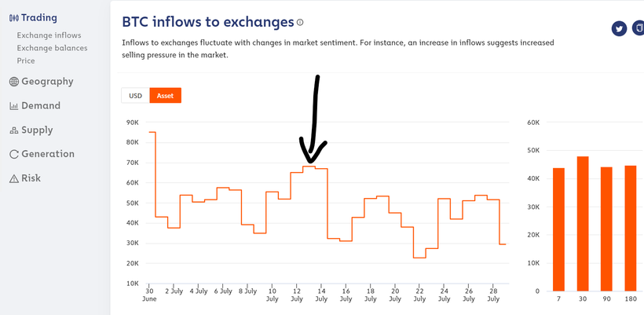This screenshot has width=644, height=315.
Task: Share chart via Twitter icon
Action: click(619, 29)
